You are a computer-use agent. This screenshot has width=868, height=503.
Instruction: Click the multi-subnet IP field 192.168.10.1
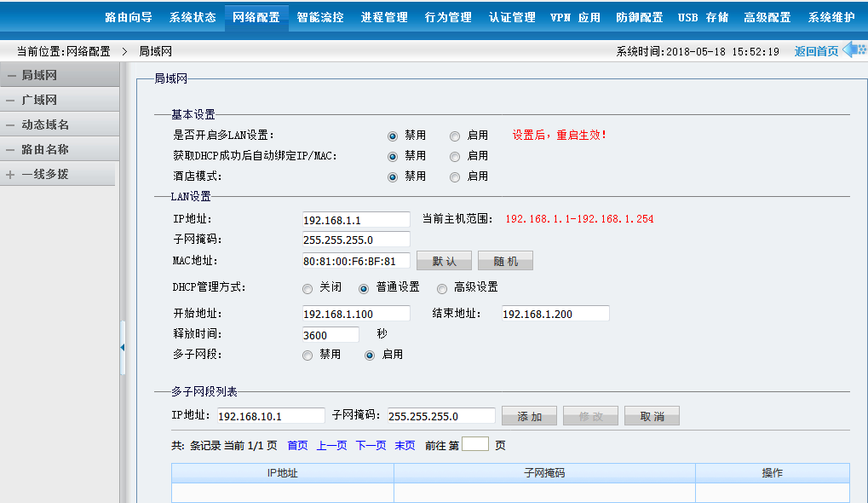(x=271, y=415)
